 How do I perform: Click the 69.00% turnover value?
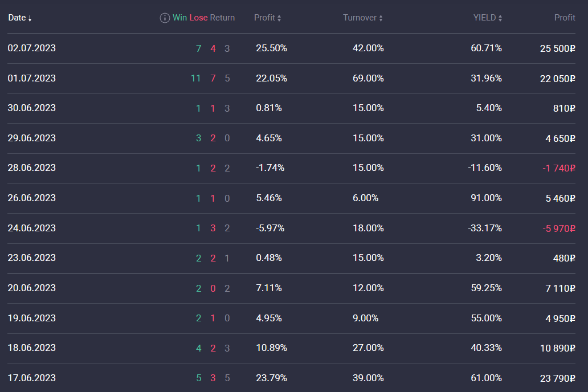click(x=368, y=78)
